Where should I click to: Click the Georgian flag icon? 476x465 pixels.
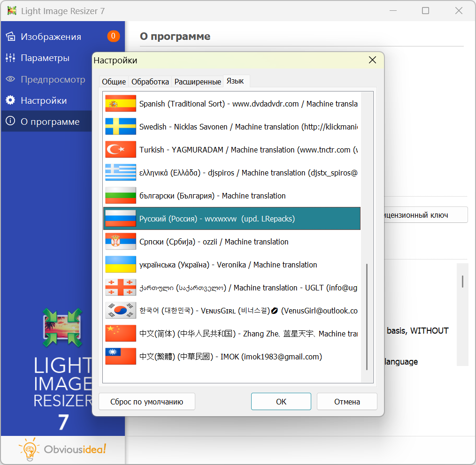tap(121, 288)
